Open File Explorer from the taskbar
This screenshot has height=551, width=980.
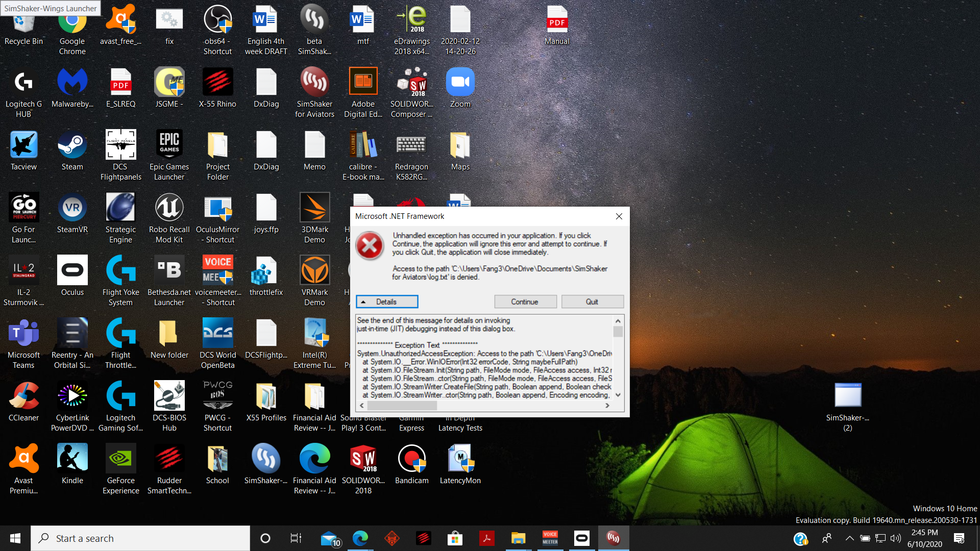click(518, 538)
